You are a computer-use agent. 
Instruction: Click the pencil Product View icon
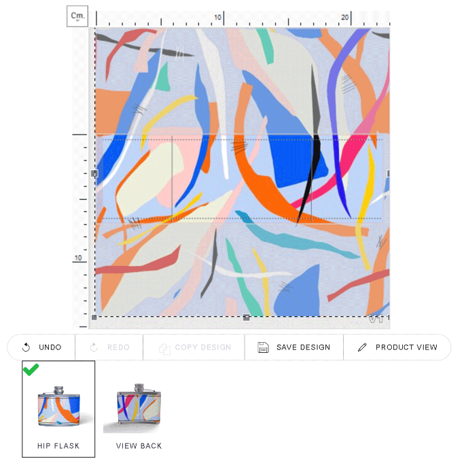click(362, 347)
